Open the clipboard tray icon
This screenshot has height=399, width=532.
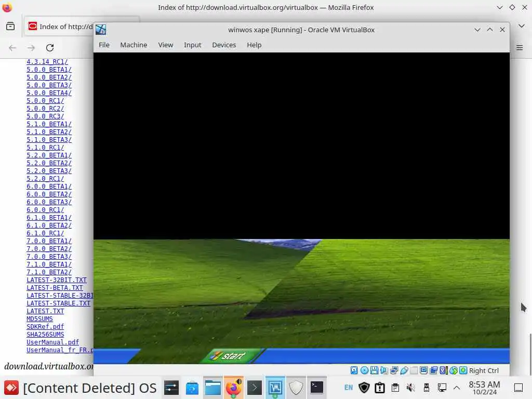coord(395,388)
